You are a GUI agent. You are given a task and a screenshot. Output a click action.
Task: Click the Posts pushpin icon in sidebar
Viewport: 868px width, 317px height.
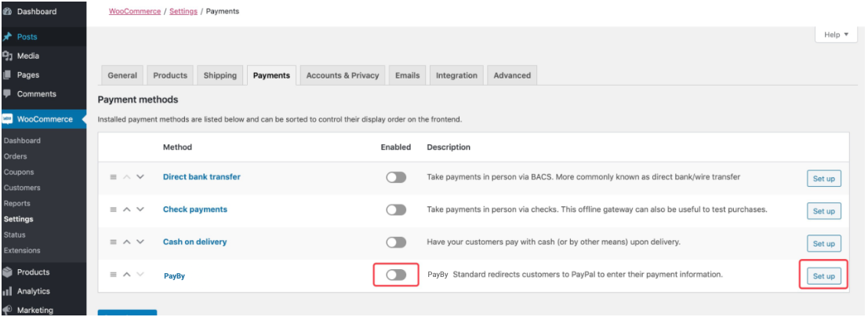click(x=7, y=37)
